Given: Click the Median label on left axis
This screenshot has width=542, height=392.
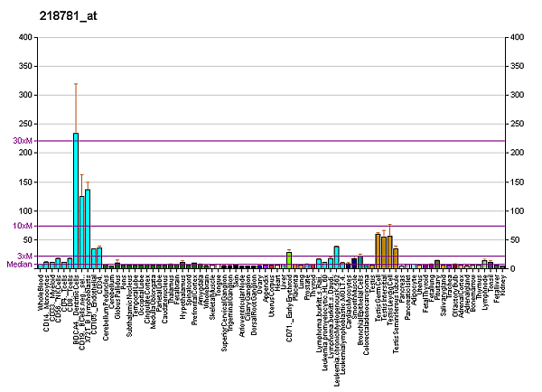Looking at the screenshot, I should pyautogui.click(x=20, y=265).
